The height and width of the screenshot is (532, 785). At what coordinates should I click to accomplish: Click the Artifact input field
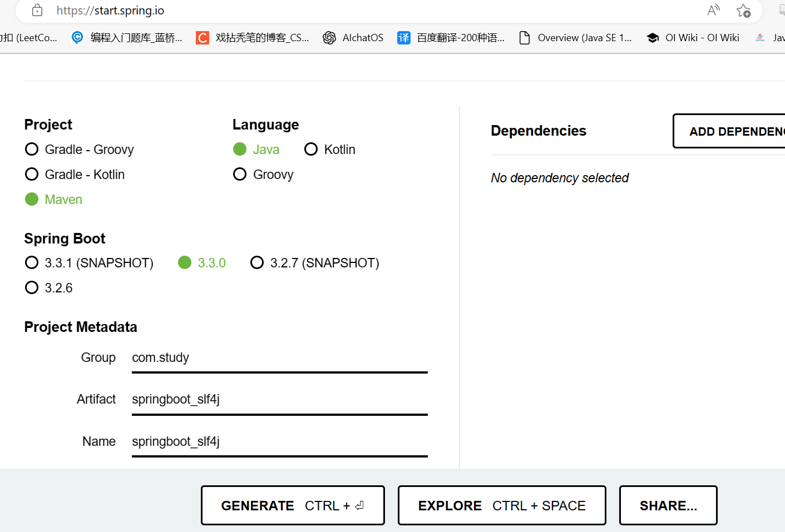click(278, 399)
